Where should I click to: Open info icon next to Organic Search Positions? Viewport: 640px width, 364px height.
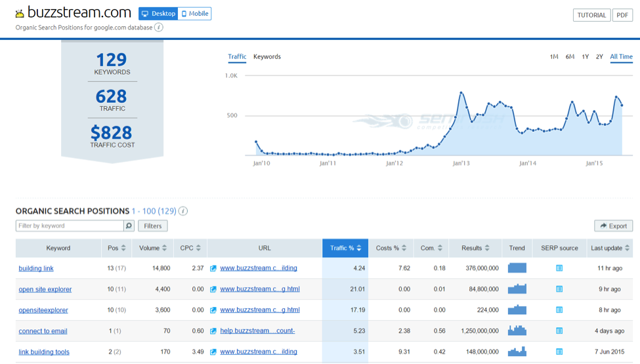click(183, 211)
